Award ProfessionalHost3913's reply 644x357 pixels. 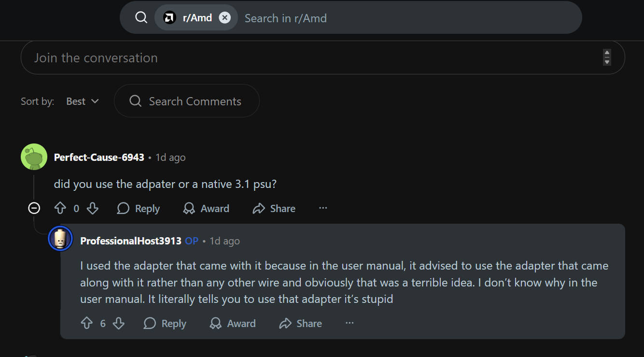pos(233,323)
